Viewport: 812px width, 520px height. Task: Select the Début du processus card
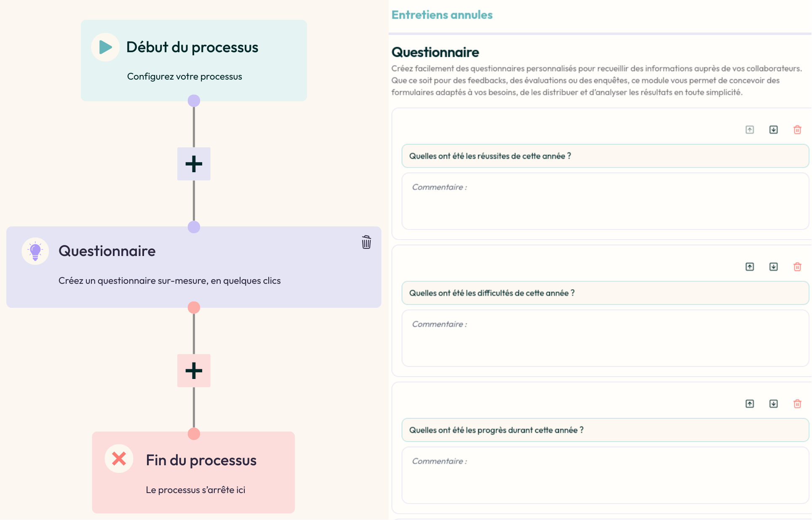[x=193, y=61]
